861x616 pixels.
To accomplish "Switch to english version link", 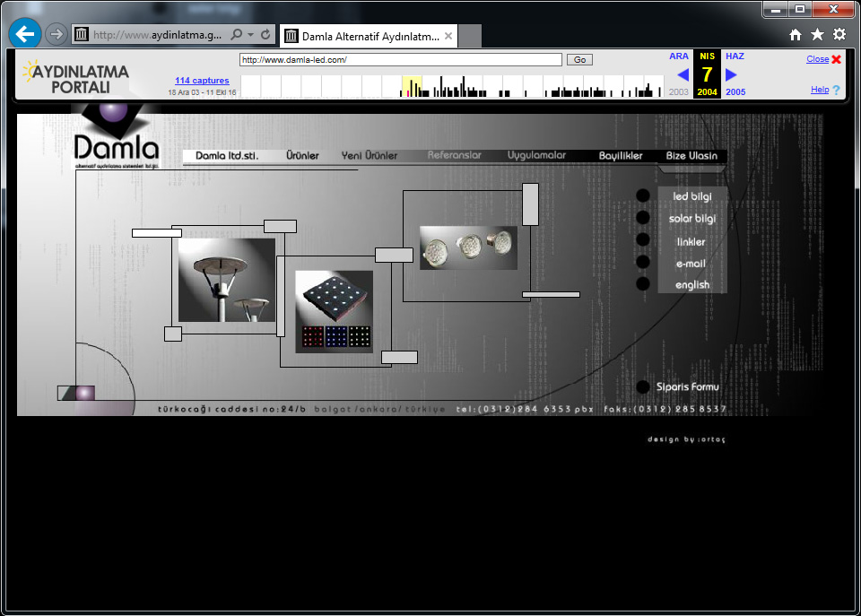I will coord(691,285).
